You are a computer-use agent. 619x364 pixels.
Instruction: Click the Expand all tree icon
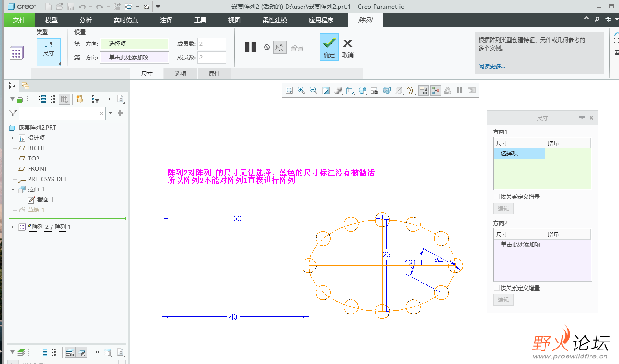(x=43, y=99)
